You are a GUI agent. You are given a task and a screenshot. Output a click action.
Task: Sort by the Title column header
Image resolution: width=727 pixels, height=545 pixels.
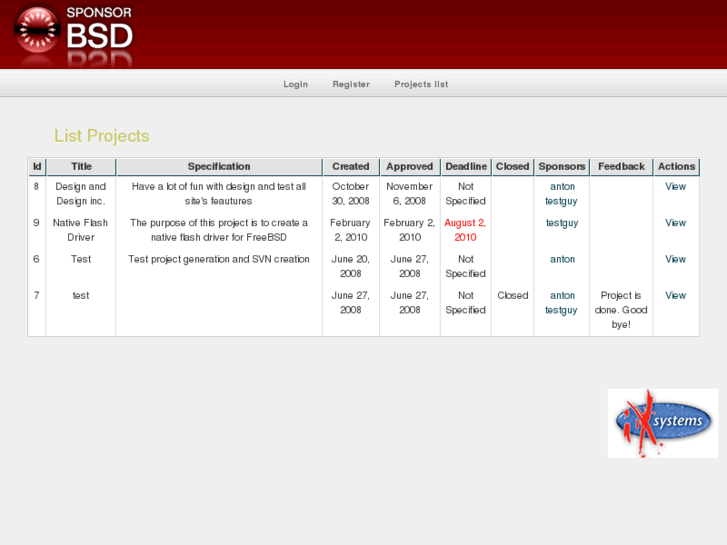point(81,167)
